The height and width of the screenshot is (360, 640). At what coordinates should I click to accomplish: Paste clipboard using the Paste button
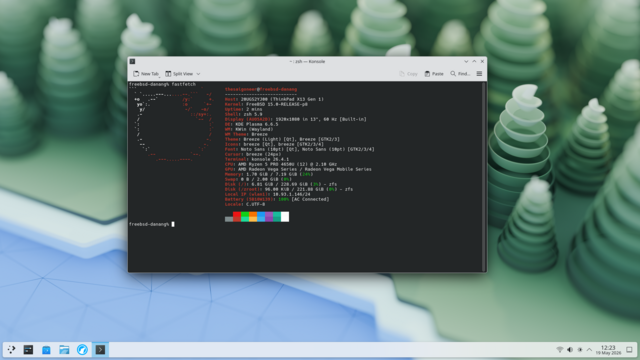pyautogui.click(x=434, y=74)
